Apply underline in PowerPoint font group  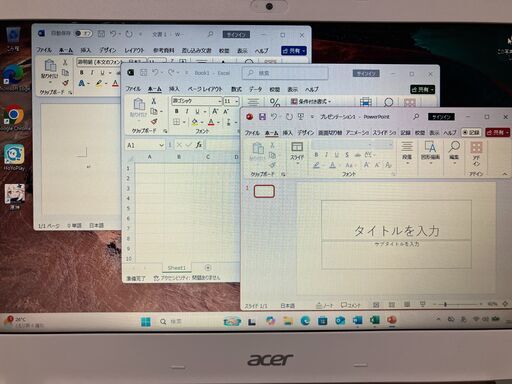coord(337,154)
